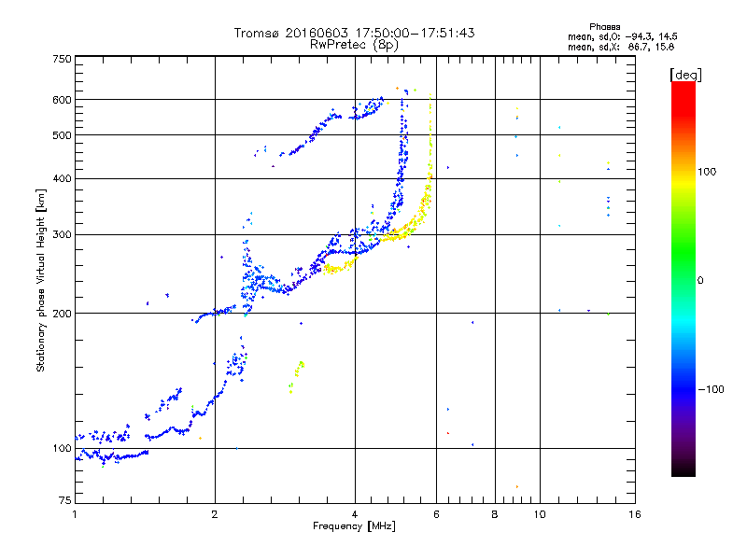Viewport: 747px width, 560px height.
Task: Click the y-axis '750' tick label
Action: click(x=62, y=59)
